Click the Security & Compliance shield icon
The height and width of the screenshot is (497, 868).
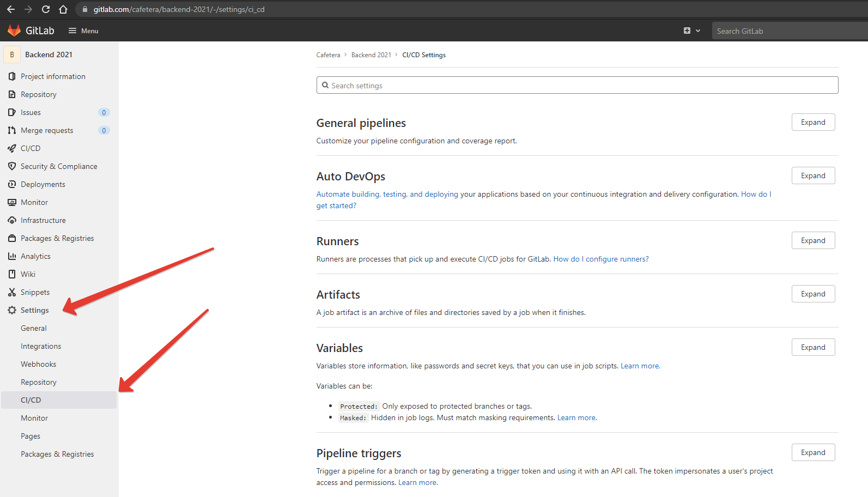tap(12, 166)
